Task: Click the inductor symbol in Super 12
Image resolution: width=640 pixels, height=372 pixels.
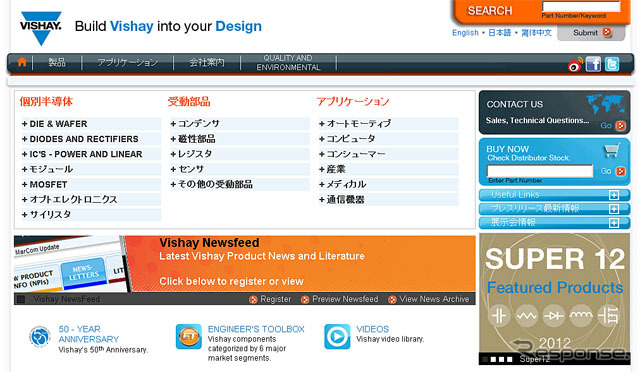Action: (581, 316)
